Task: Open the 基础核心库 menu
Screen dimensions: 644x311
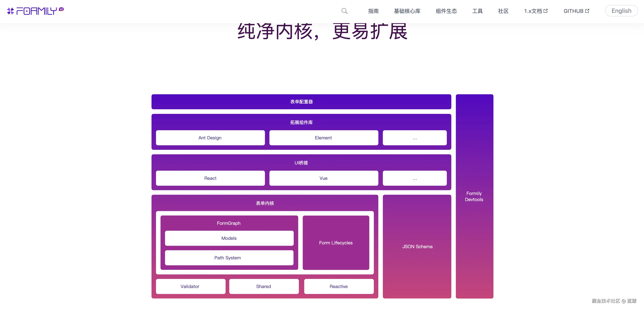Action: coord(407,11)
